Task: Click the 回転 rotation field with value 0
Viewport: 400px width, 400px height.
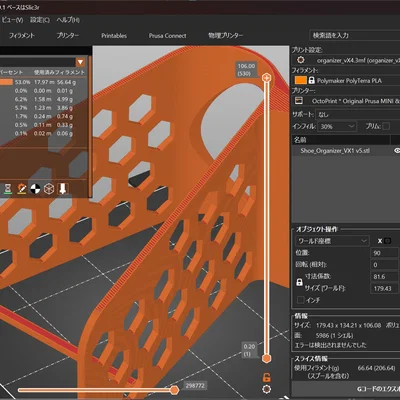Action: coord(384,265)
